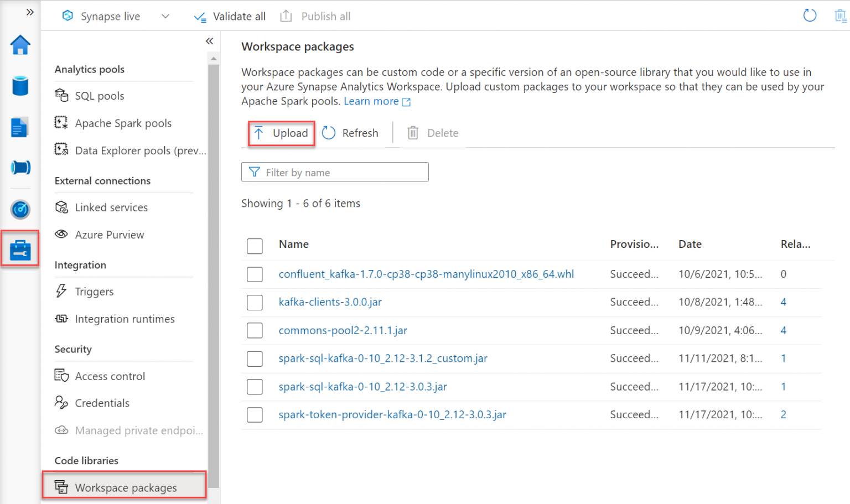Select all packages using the header checkbox
The width and height of the screenshot is (850, 504).
[255, 246]
